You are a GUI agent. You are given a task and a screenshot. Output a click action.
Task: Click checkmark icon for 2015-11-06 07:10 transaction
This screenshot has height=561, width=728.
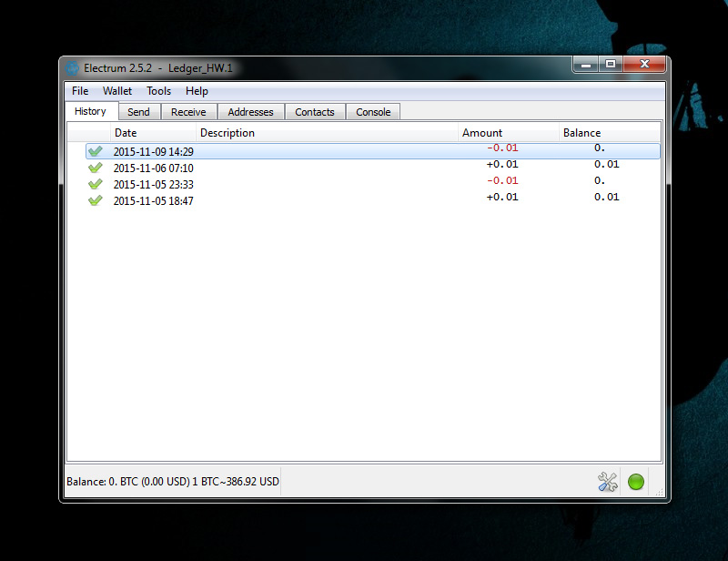pyautogui.click(x=96, y=168)
